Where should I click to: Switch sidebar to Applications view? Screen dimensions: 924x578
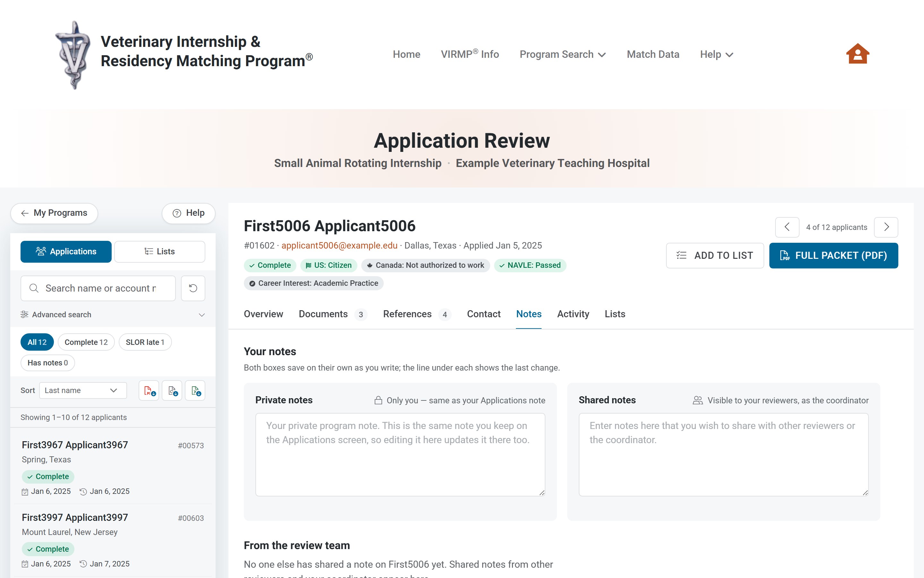coord(66,251)
